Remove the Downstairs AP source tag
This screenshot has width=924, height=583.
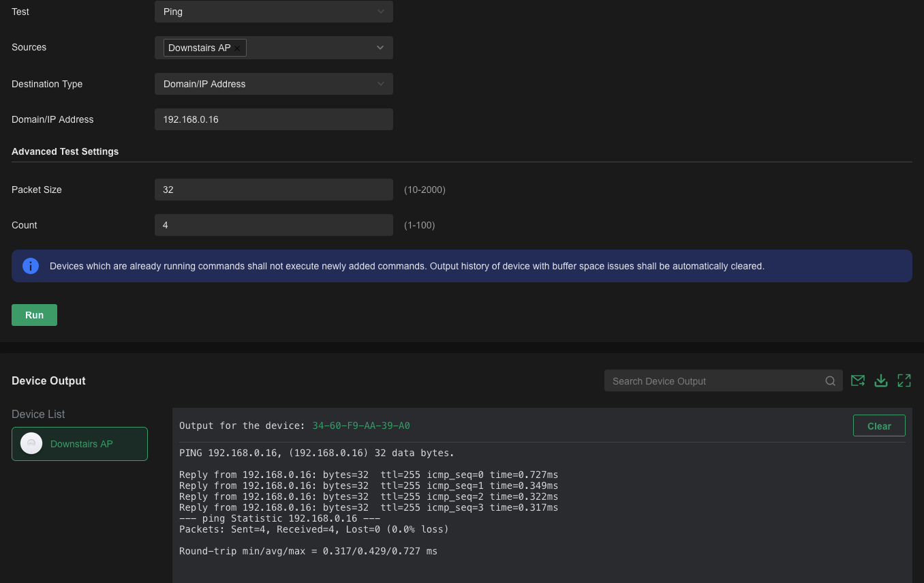237,48
